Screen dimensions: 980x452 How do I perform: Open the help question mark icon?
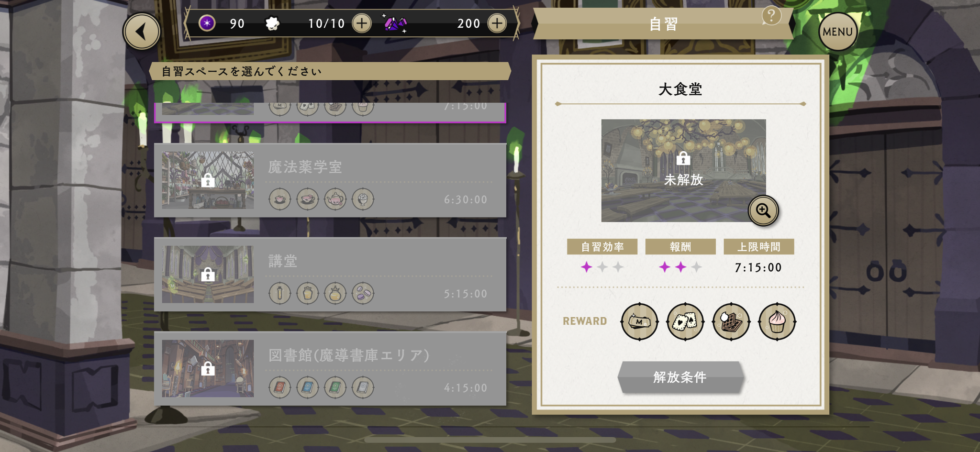771,16
